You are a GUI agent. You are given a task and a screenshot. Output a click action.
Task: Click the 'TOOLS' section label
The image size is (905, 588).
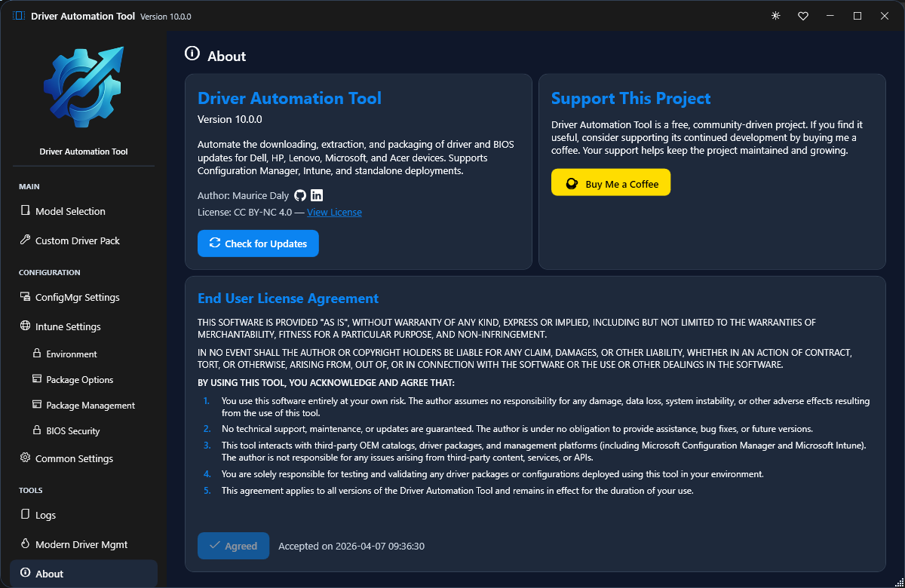(x=31, y=490)
